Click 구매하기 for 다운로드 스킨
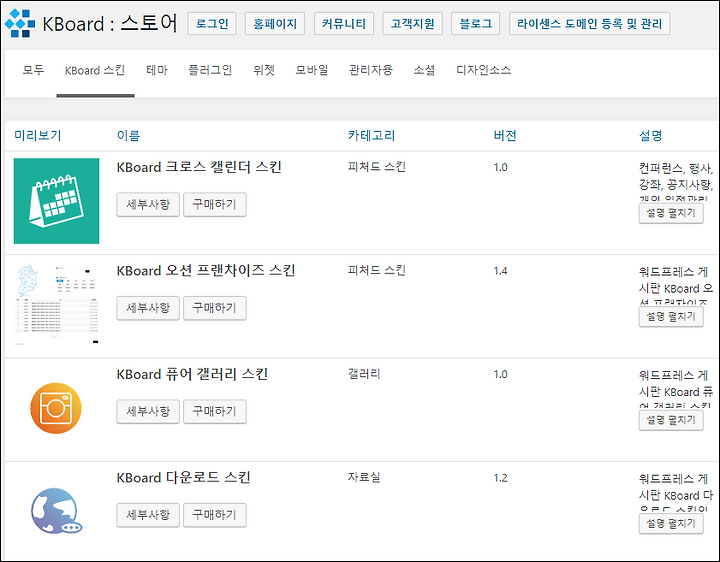720x562 pixels. [214, 515]
